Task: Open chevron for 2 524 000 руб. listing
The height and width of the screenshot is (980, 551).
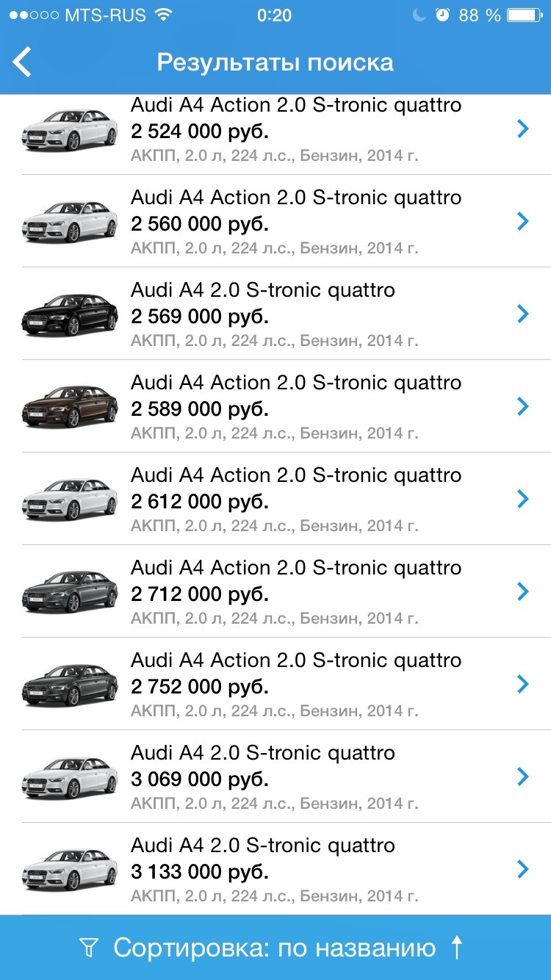Action: coord(523,129)
